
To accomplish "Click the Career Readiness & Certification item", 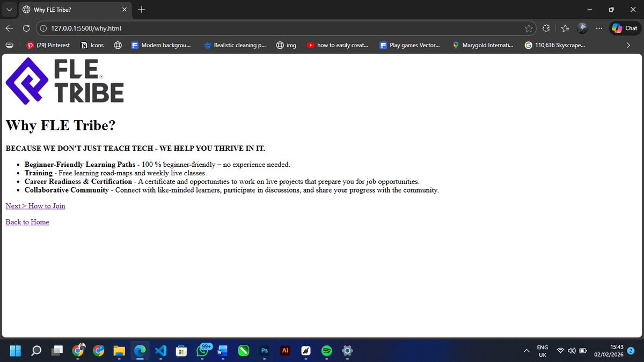I will (222, 182).
